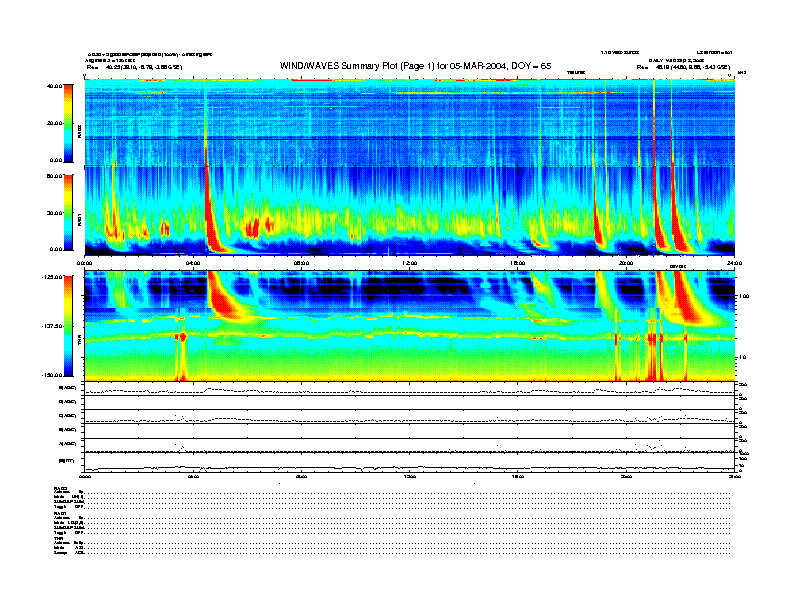Click 12:00 tick below the RAD1 panel
Viewport: 792px width, 612px height.
pyautogui.click(x=410, y=263)
